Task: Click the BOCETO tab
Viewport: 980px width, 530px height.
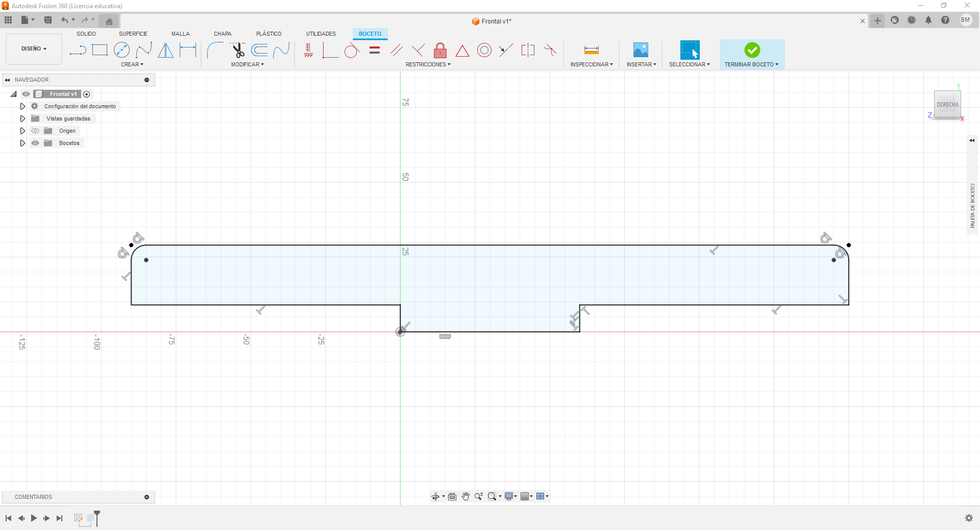Action: tap(370, 34)
